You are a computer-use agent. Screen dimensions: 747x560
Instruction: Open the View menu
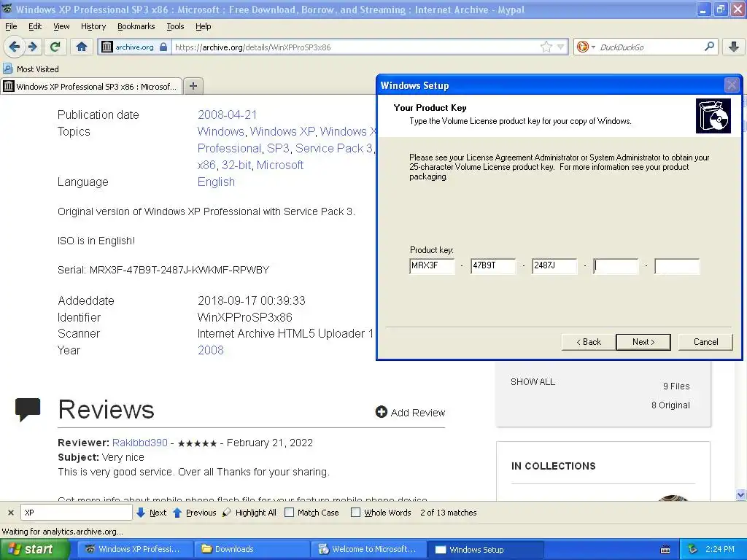(x=61, y=26)
